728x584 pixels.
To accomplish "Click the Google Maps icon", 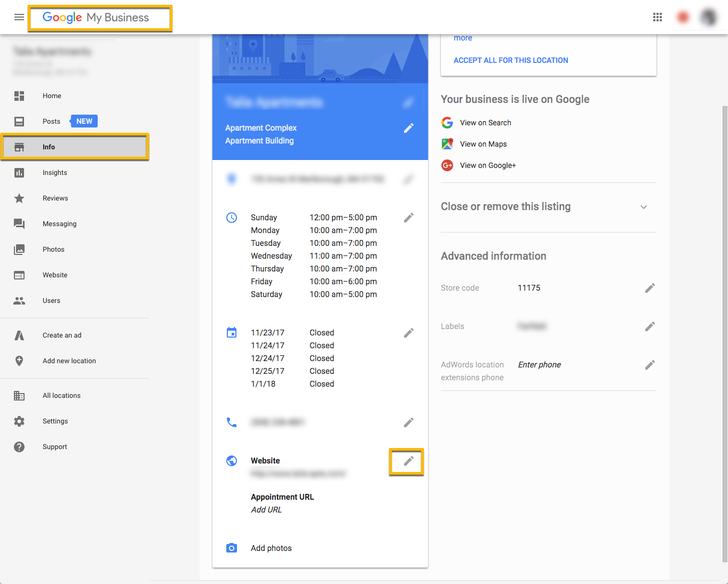I will (x=447, y=144).
